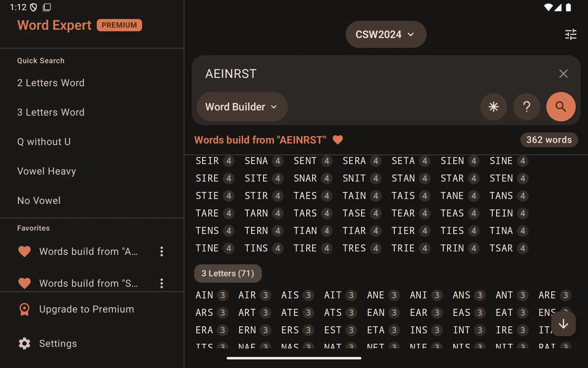This screenshot has height=368, width=588.
Task: Tap the PREMIUM badge
Action: (119, 25)
